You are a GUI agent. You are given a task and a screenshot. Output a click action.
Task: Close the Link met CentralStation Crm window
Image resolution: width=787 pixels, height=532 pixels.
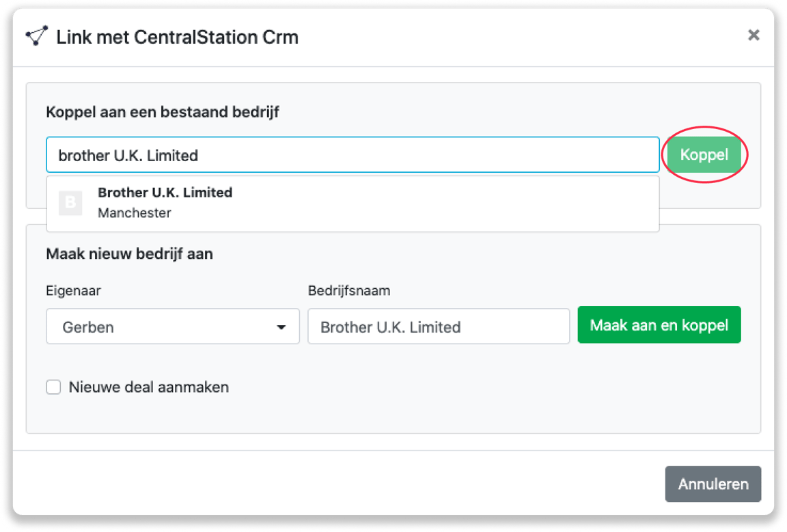(754, 35)
